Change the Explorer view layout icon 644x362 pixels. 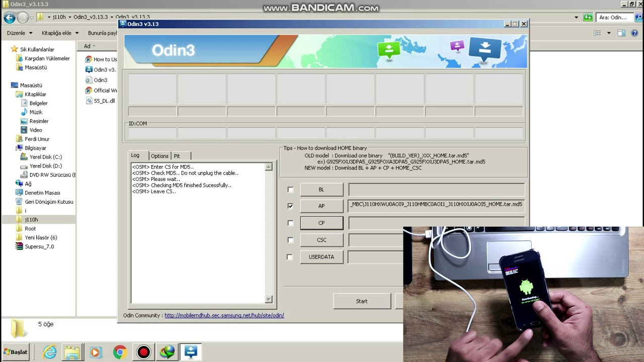[597, 33]
